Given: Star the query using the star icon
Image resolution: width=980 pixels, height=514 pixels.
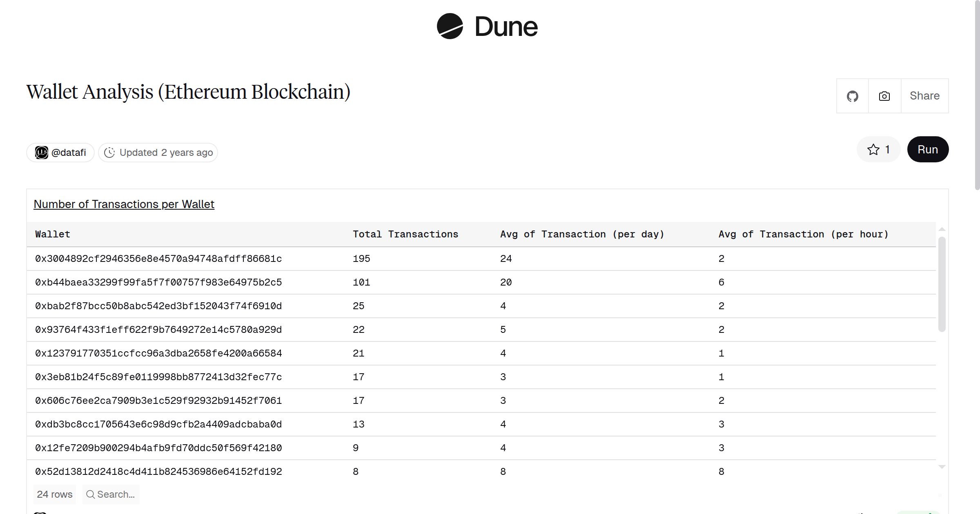Looking at the screenshot, I should click(873, 149).
